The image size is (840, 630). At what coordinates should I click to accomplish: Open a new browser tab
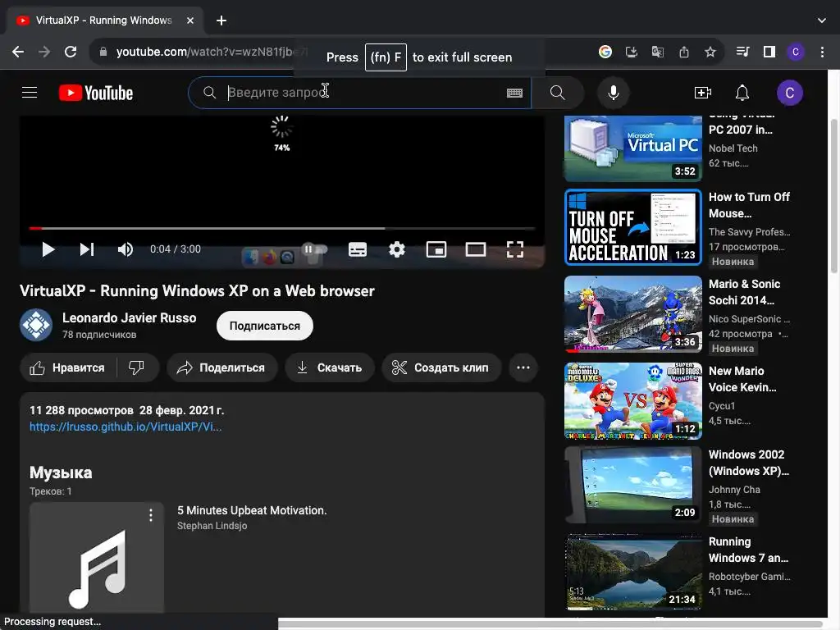tap(221, 21)
